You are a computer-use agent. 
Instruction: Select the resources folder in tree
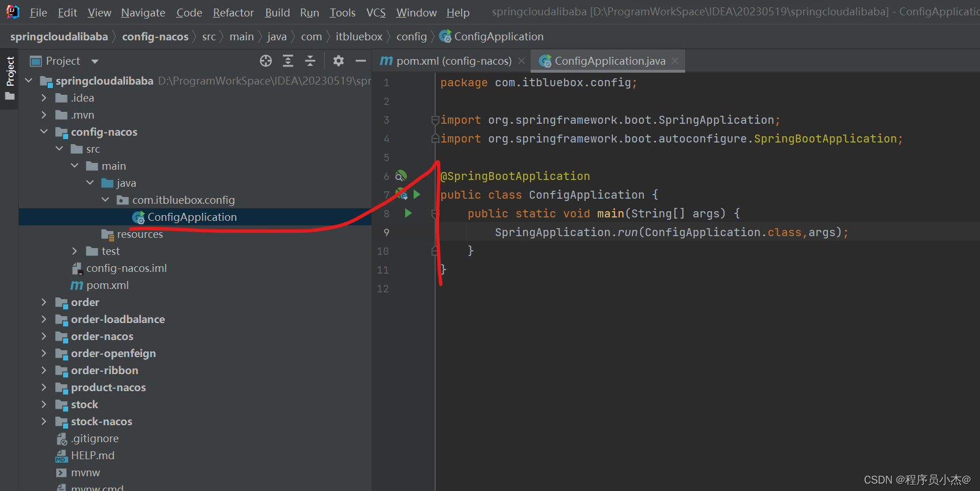click(140, 234)
